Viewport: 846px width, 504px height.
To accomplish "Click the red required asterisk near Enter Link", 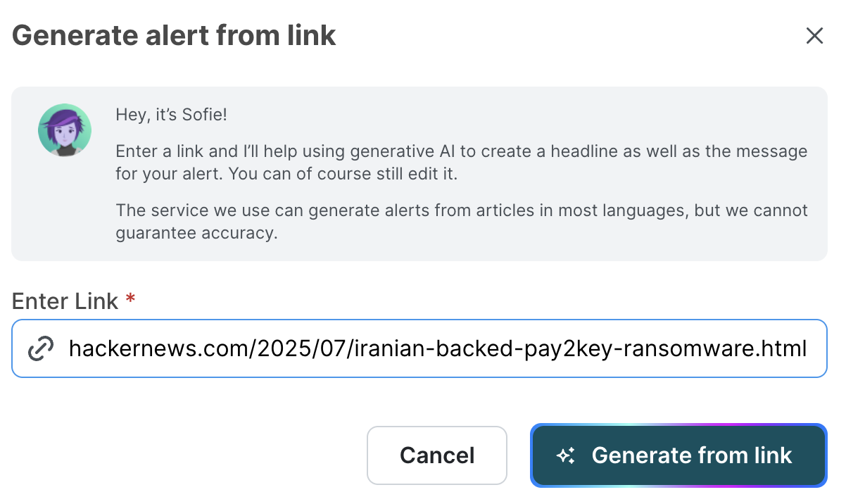I will point(130,298).
